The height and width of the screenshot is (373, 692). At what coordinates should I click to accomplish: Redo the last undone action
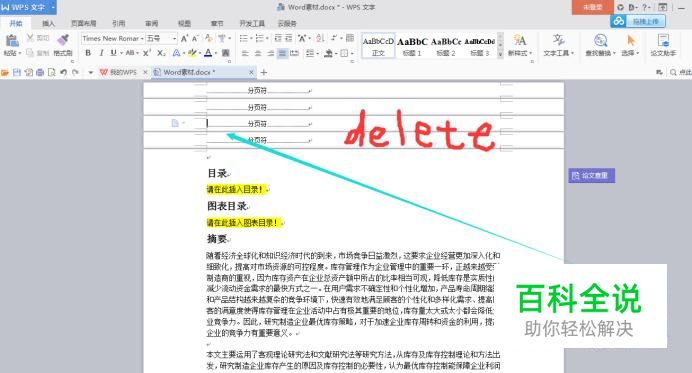75,72
